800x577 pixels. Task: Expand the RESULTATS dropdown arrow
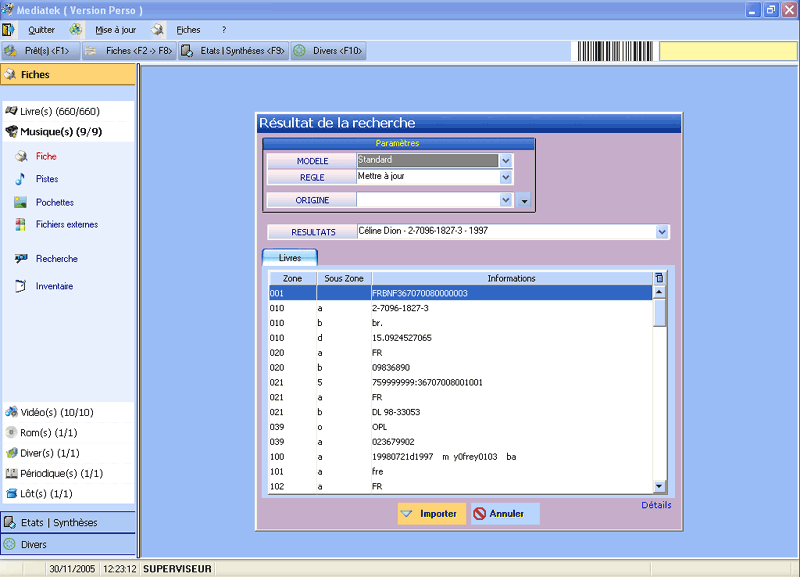(x=662, y=232)
